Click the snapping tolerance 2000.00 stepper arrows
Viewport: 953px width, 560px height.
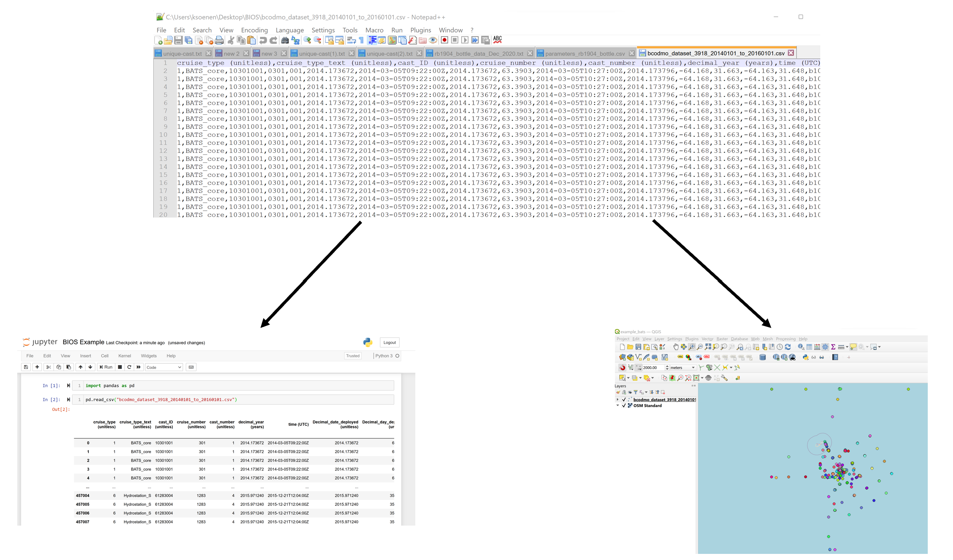coord(667,368)
